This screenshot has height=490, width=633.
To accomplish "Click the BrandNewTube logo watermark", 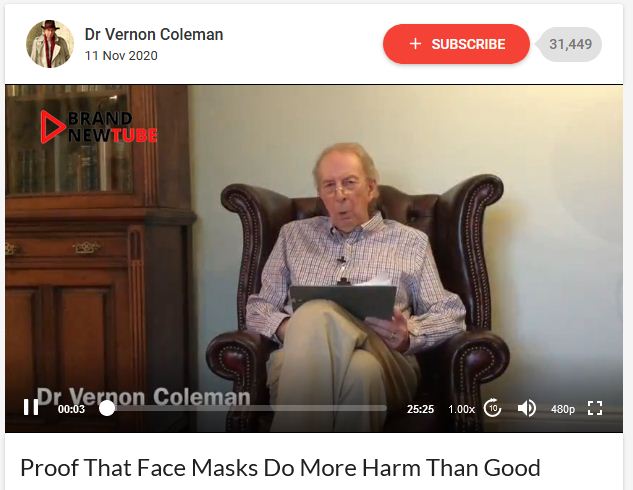I will [x=99, y=127].
